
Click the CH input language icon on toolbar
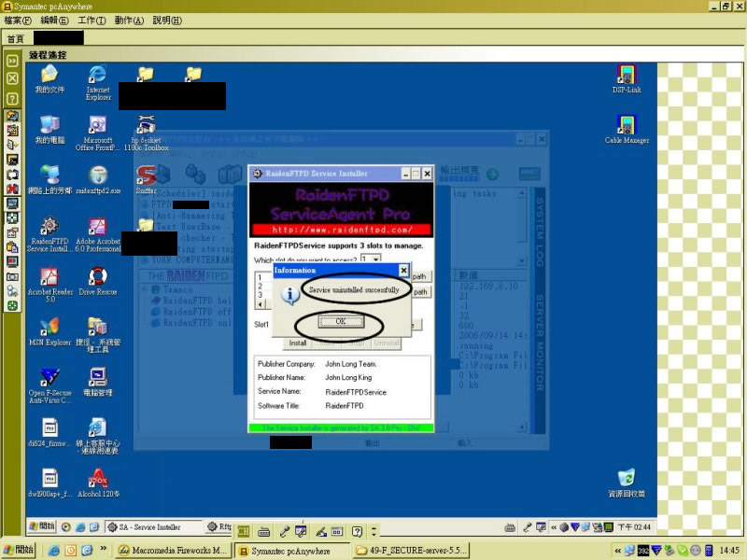pyautogui.click(x=244, y=531)
